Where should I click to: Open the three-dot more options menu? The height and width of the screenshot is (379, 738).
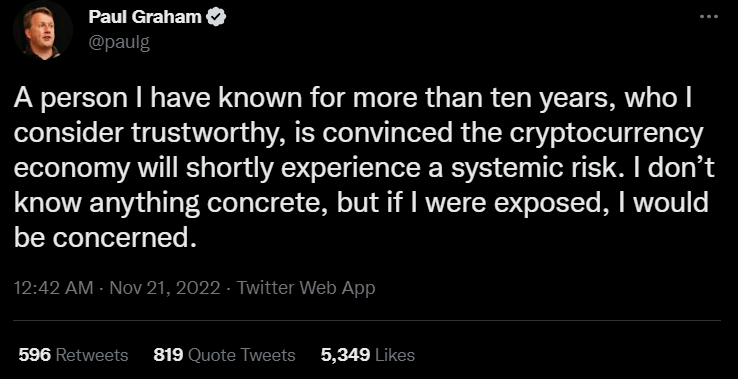pyautogui.click(x=709, y=17)
